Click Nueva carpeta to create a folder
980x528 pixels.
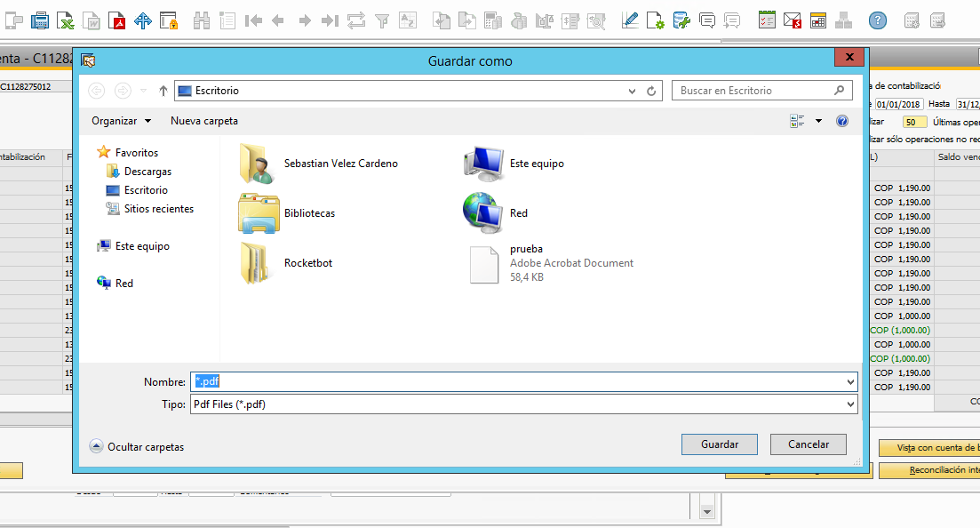point(204,121)
